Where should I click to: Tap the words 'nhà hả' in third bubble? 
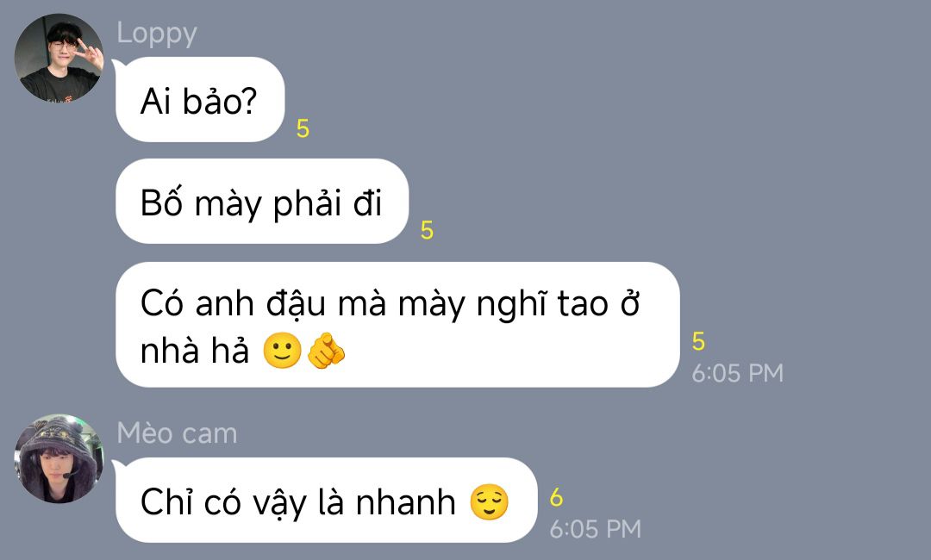pos(195,351)
